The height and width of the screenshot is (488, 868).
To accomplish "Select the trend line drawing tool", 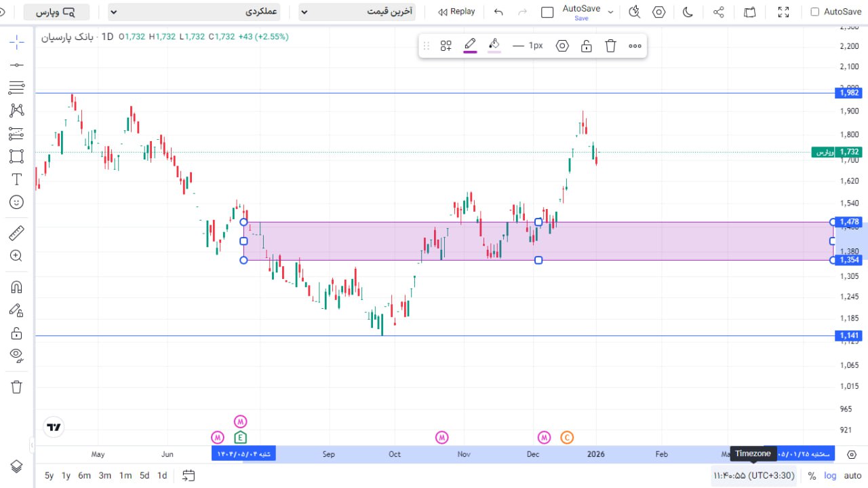I will click(17, 64).
